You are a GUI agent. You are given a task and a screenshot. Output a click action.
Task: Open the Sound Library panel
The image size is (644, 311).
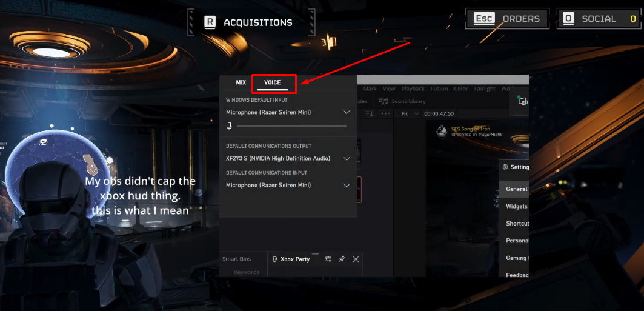[x=402, y=101]
